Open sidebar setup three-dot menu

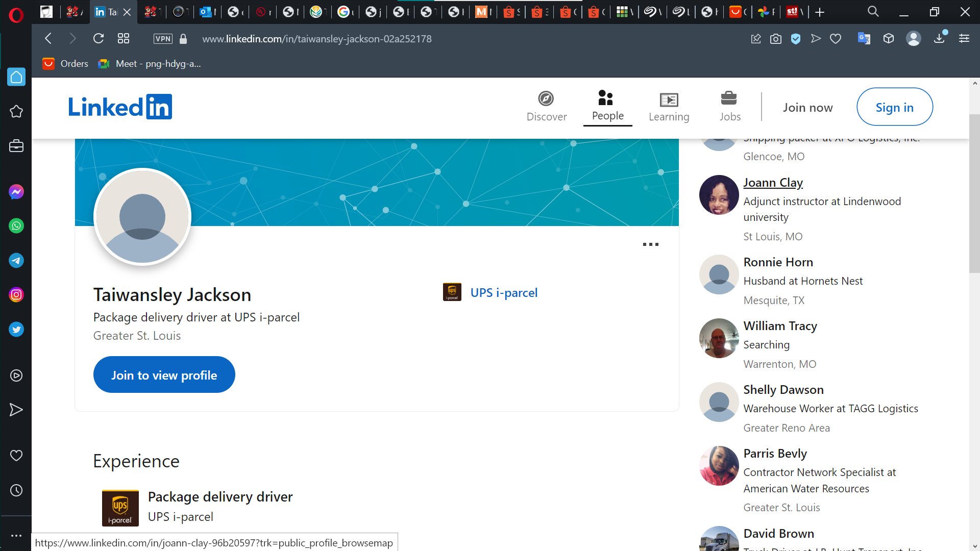[x=16, y=536]
